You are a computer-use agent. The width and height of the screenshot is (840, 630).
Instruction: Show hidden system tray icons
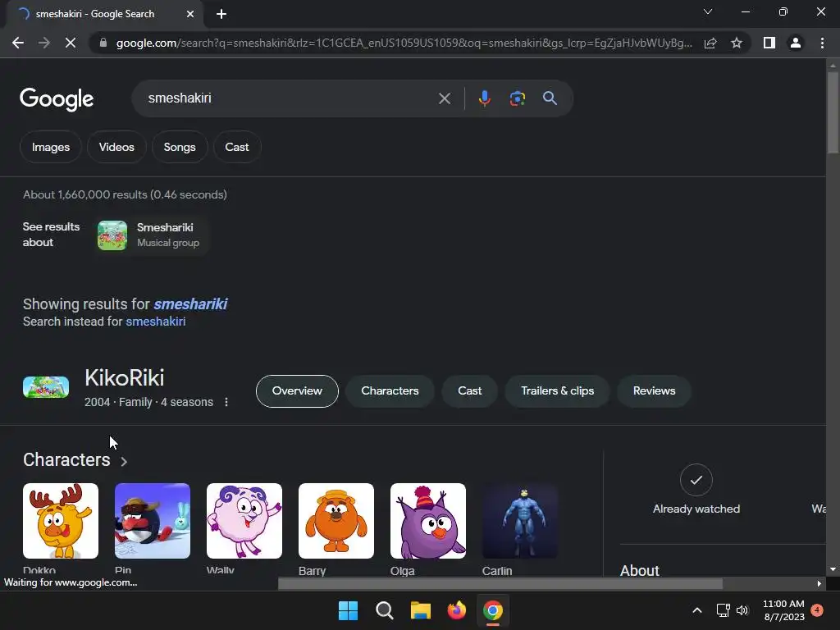point(697,610)
